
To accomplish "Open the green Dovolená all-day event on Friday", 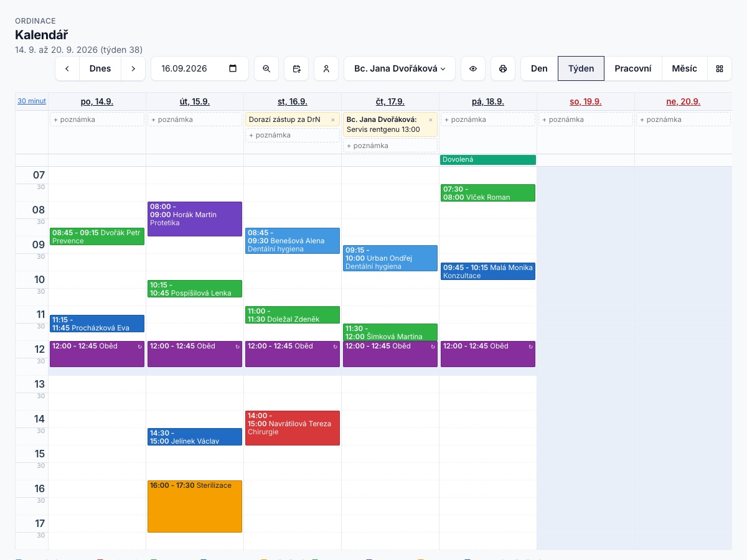I will click(488, 160).
